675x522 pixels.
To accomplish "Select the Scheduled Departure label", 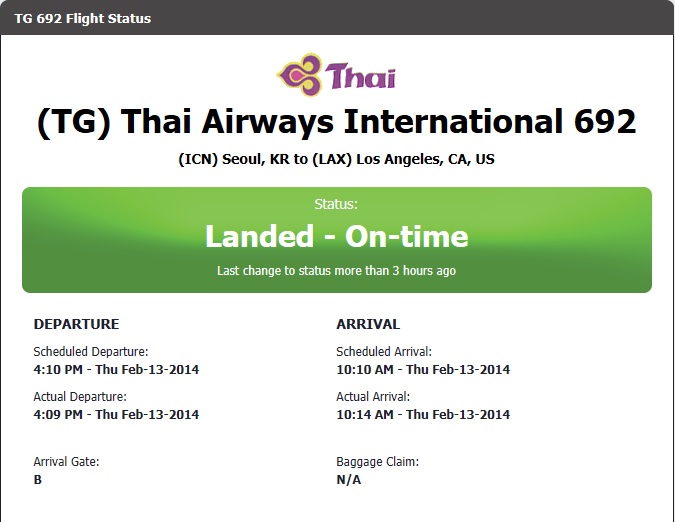I will click(91, 352).
